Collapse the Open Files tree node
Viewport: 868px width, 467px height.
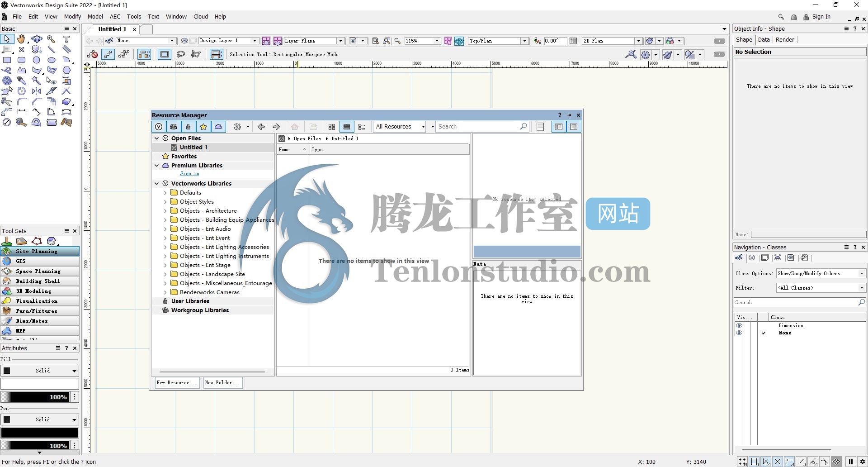[157, 138]
